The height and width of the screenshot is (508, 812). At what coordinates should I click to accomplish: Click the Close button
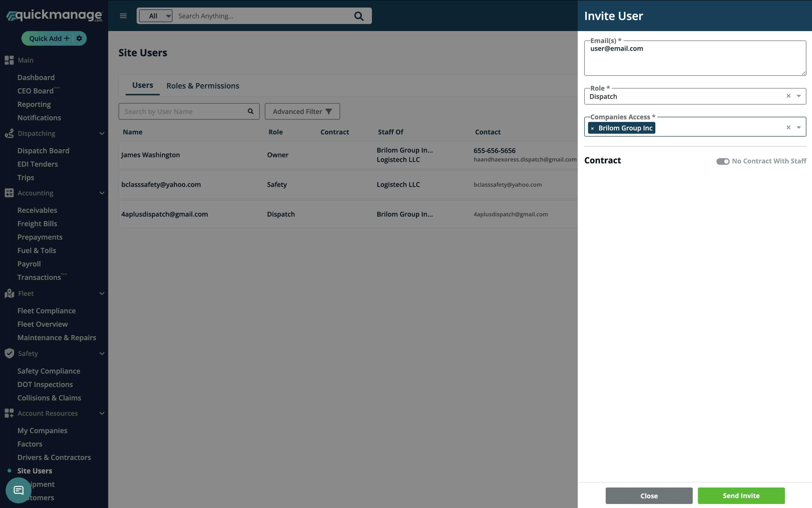point(649,496)
